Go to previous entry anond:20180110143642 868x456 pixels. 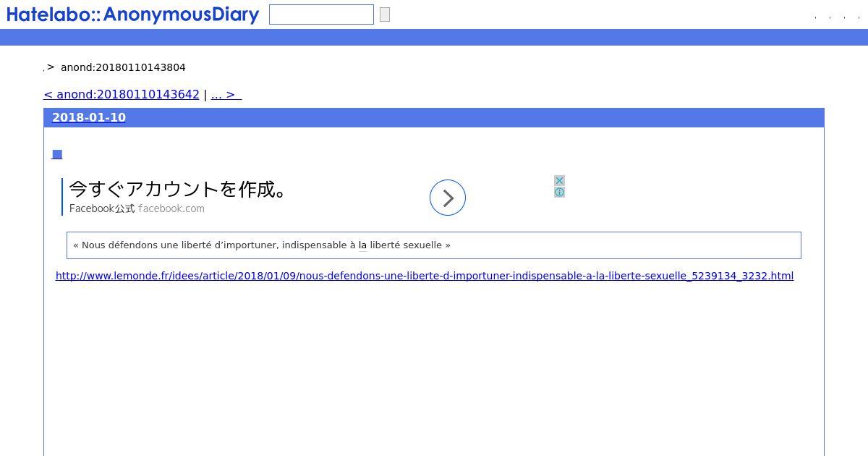pyautogui.click(x=122, y=95)
